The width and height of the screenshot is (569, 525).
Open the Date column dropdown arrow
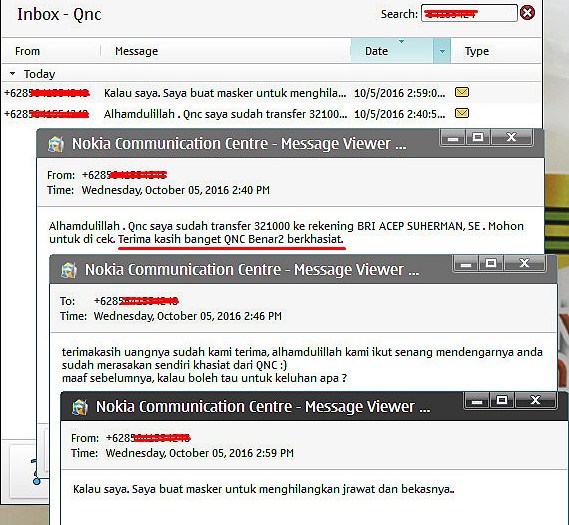click(x=442, y=51)
